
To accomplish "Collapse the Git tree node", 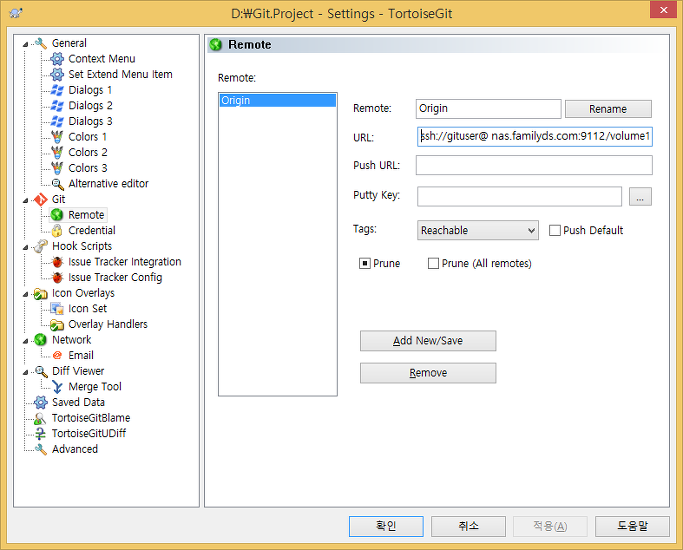I will pyautogui.click(x=25, y=200).
